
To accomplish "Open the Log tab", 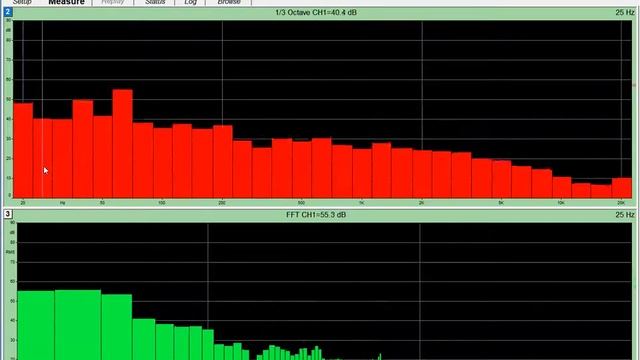I will [190, 2].
